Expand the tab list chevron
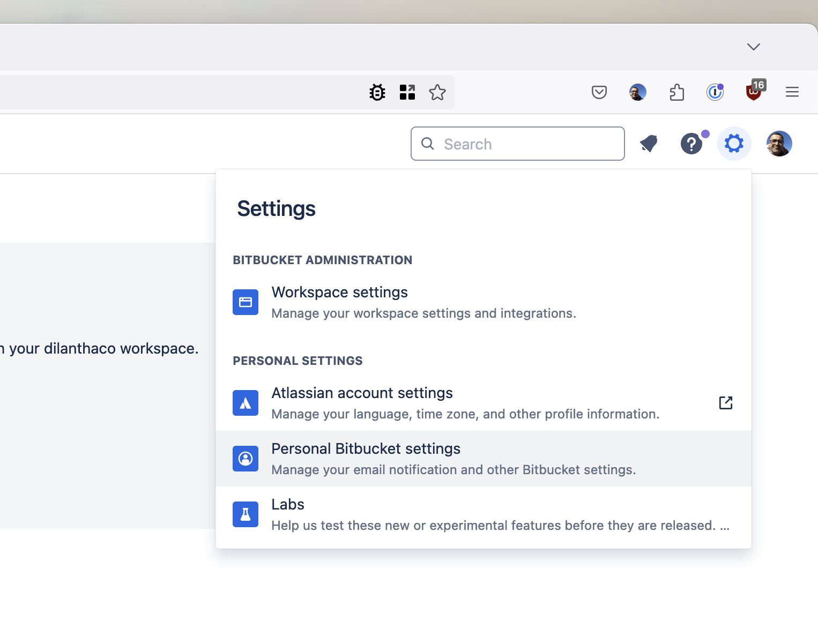 754,47
